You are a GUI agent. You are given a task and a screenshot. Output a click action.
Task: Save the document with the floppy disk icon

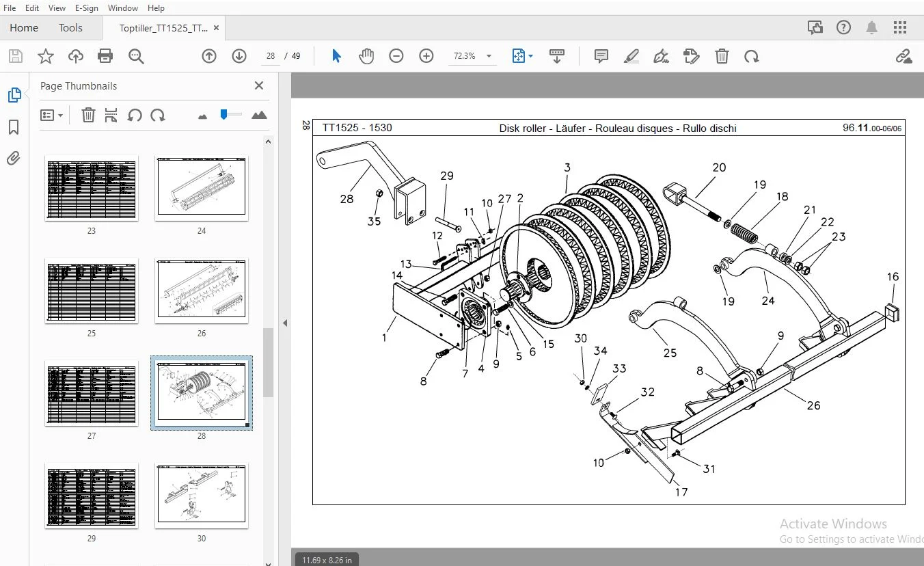pyautogui.click(x=15, y=56)
